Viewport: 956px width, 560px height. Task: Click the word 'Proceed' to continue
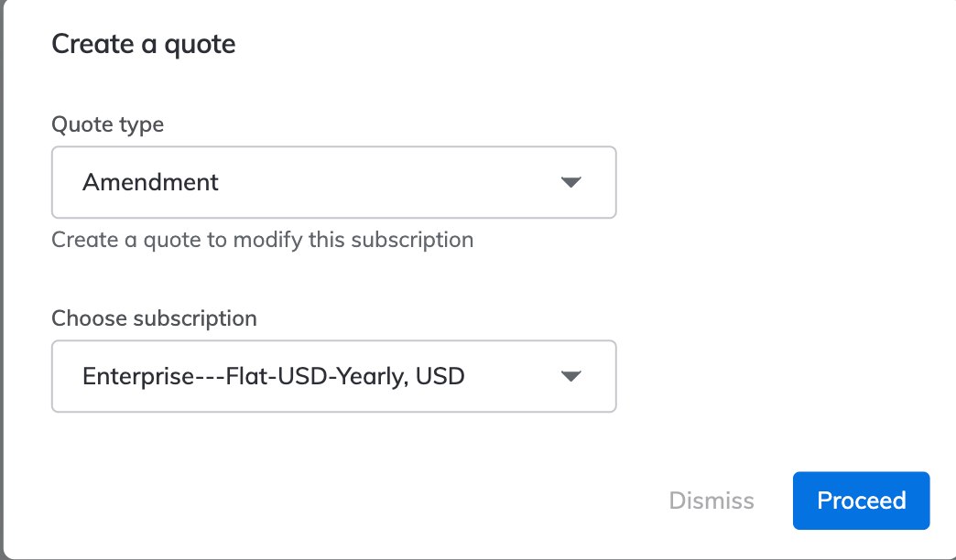(x=861, y=501)
